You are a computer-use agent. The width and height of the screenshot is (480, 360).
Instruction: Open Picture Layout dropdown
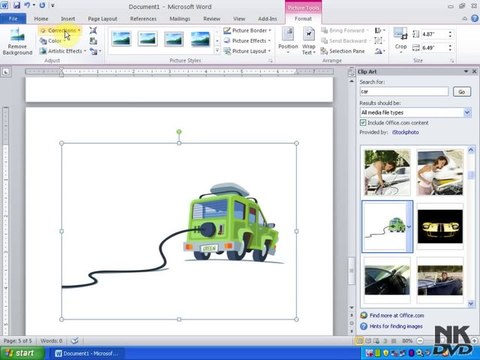[x=247, y=51]
